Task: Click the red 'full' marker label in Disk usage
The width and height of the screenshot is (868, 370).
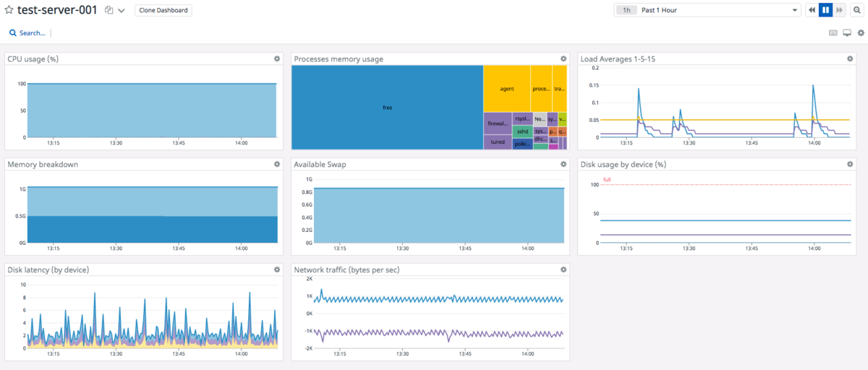Action: [x=607, y=179]
